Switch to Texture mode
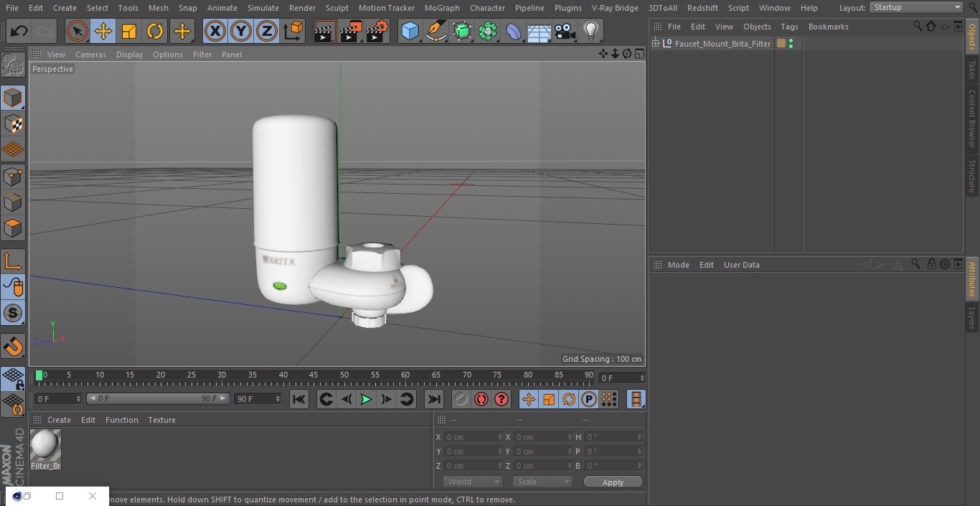The width and height of the screenshot is (980, 506). tap(13, 123)
